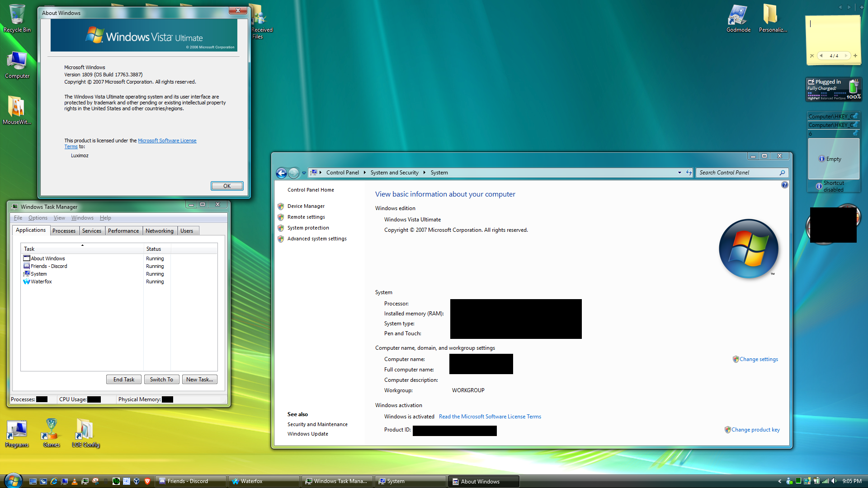This screenshot has height=488, width=868.
Task: Toggle the pin on the 'ó' clipboard entry
Action: coord(855,133)
